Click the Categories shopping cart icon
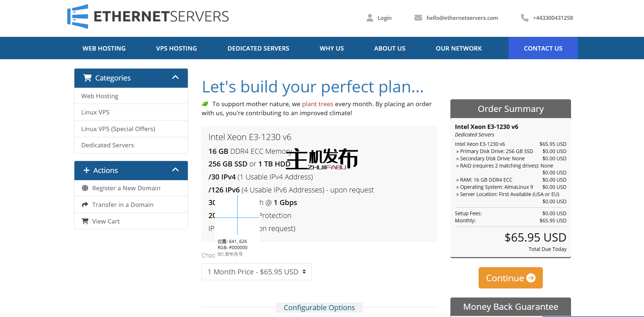 (87, 78)
